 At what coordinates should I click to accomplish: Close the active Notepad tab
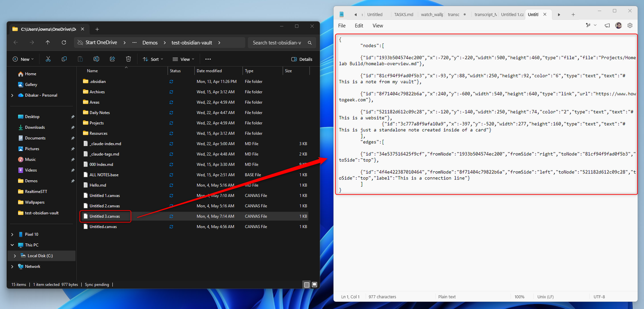tap(545, 15)
